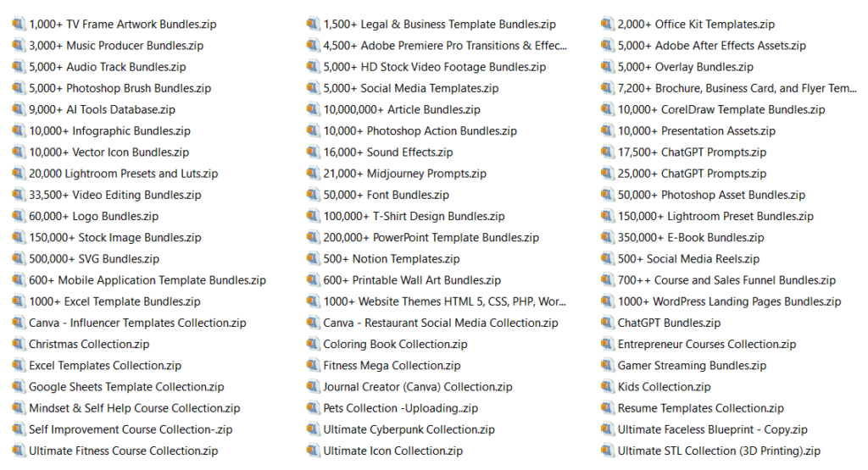This screenshot has height=470, width=868.
Task: Click 350,000+ E-Book Bundles.zip file name
Action: point(690,238)
